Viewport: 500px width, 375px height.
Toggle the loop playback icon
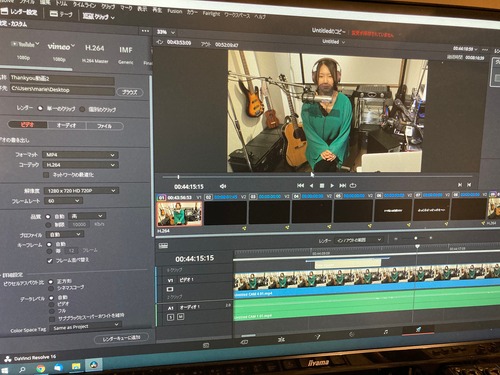pyautogui.click(x=353, y=185)
